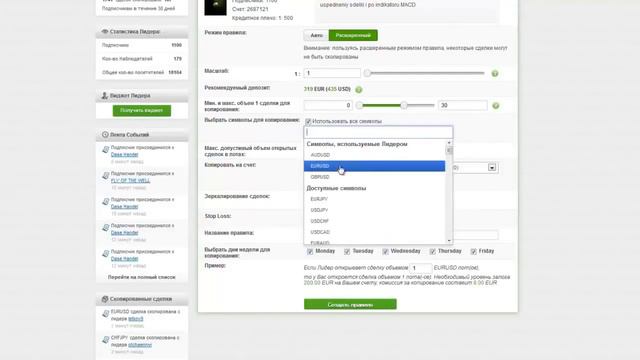Click the symbol list scrollbar thumb
The height and width of the screenshot is (360, 640).
(x=449, y=151)
